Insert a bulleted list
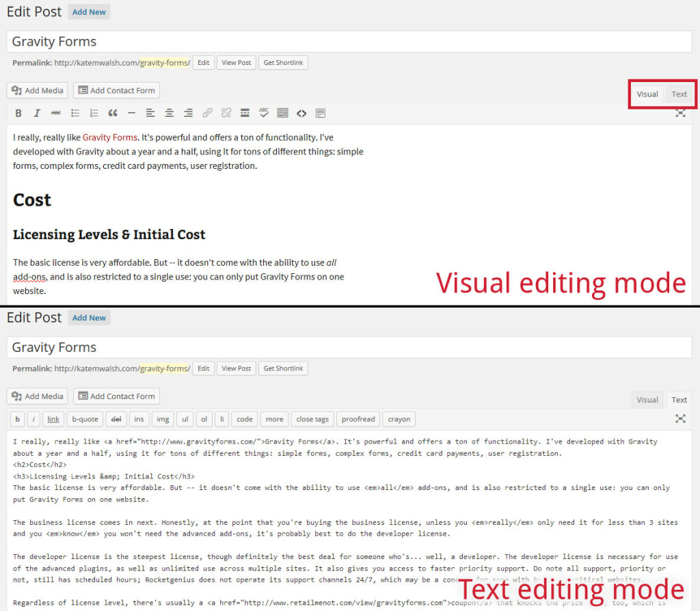 coord(75,113)
